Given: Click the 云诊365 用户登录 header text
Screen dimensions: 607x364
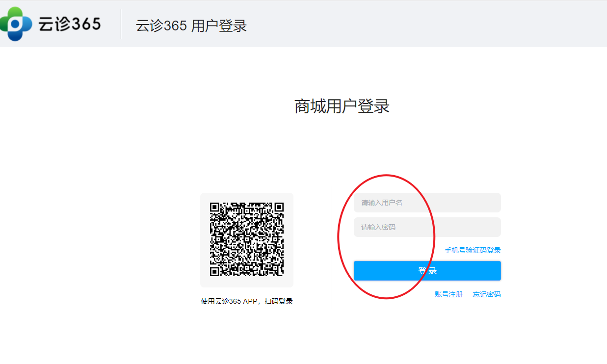Looking at the screenshot, I should (x=191, y=26).
